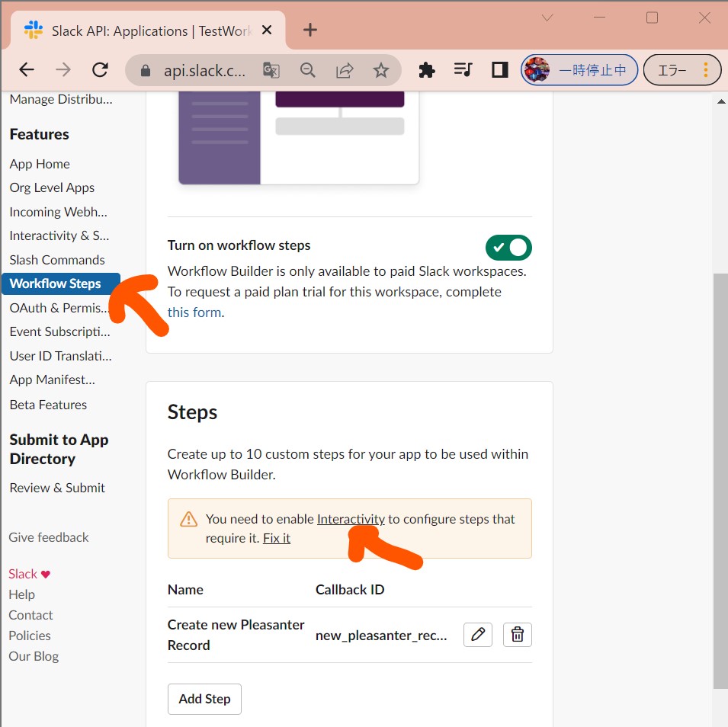Click the error (エラー) button
Image resolution: width=728 pixels, height=727 pixels.
[682, 70]
